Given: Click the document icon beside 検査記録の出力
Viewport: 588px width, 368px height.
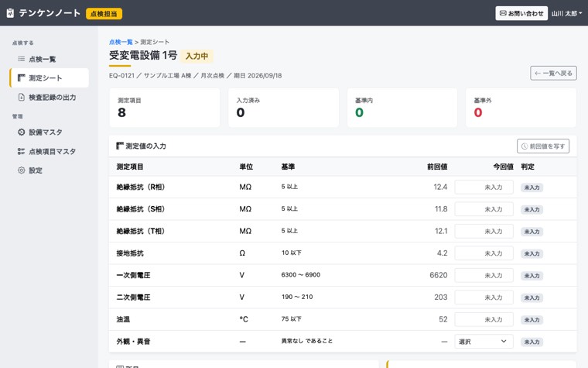Looking at the screenshot, I should (x=22, y=98).
